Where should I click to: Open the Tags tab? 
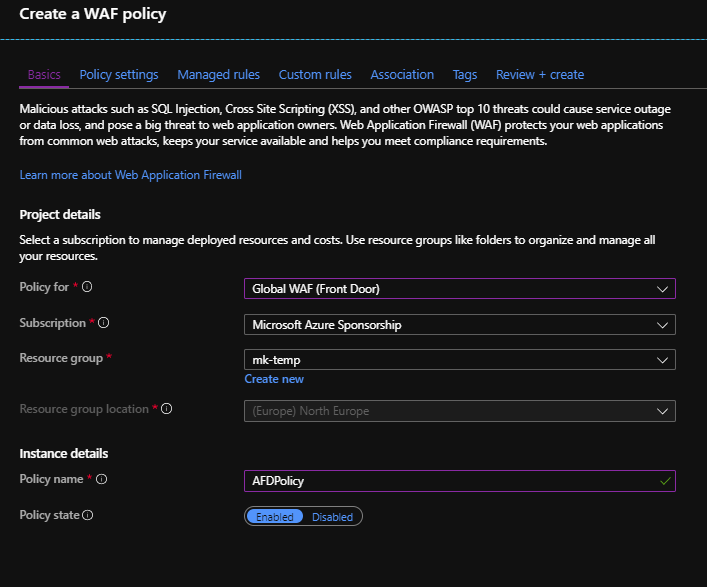pos(465,75)
